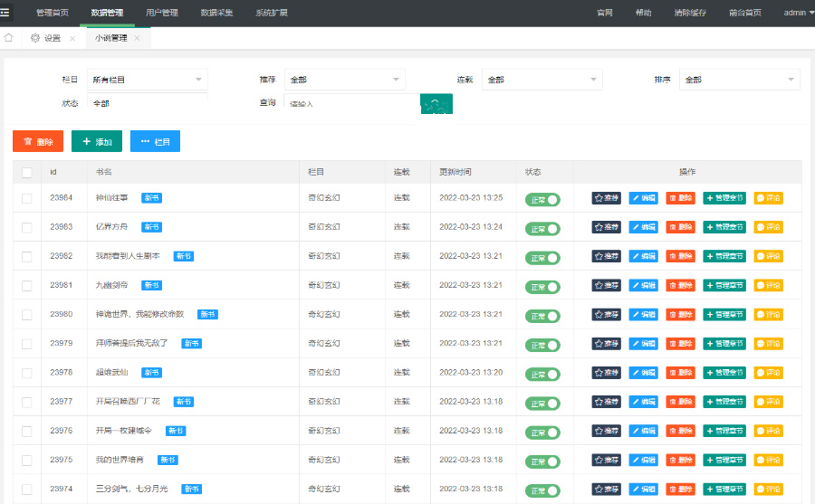This screenshot has width=815, height=504.
Task: Open comments for book 23978
Action: tap(768, 373)
